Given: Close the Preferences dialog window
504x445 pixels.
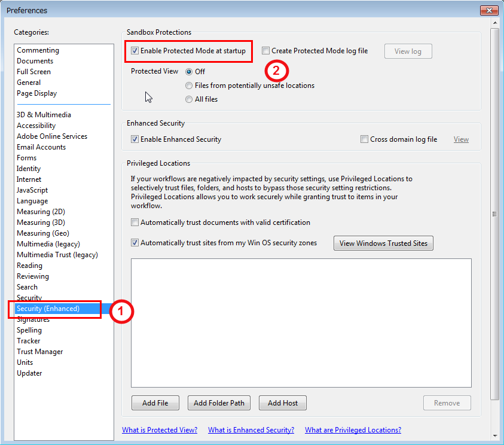Looking at the screenshot, I should pos(489,10).
